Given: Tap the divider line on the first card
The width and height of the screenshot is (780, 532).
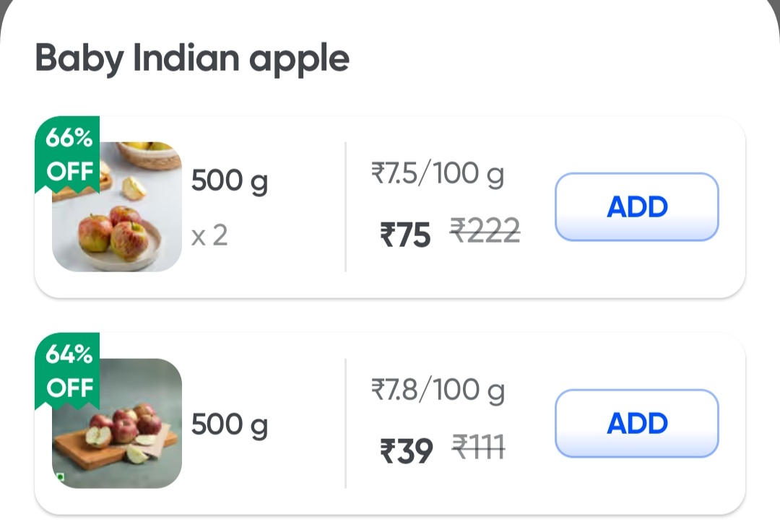Looking at the screenshot, I should point(347,206).
